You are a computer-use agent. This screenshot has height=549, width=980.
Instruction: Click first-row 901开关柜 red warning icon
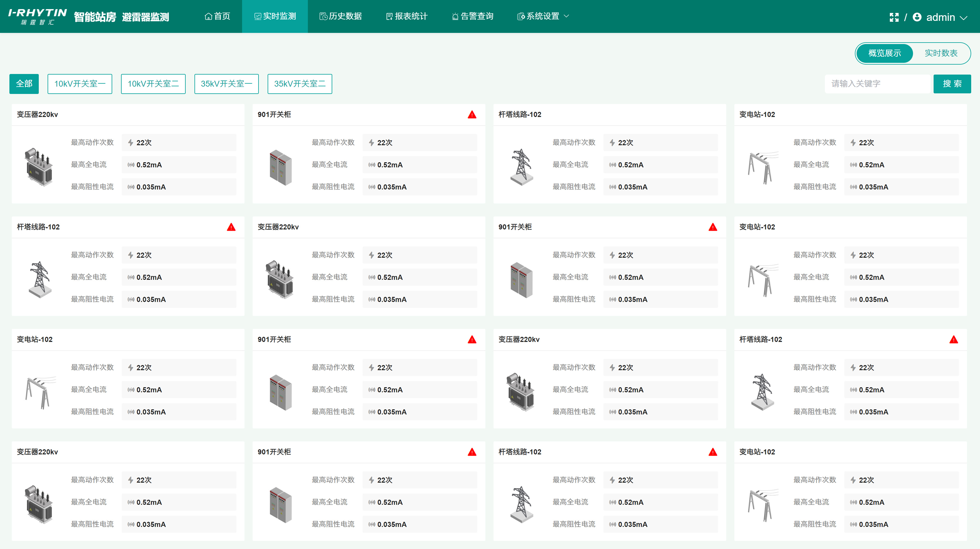pyautogui.click(x=472, y=114)
